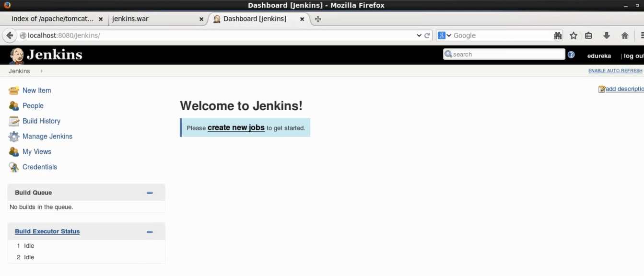Collapse the Build Queue panel

pyautogui.click(x=150, y=193)
